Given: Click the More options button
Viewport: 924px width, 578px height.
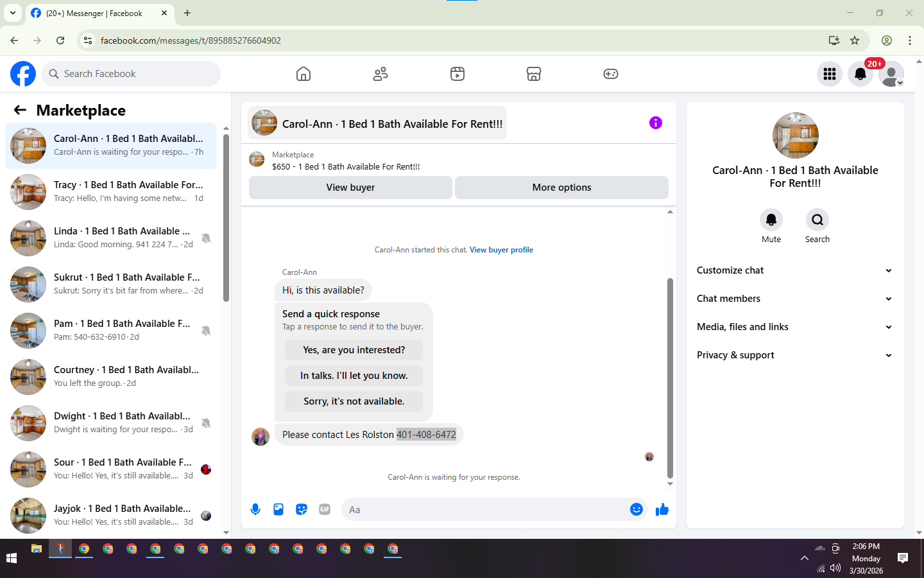Looking at the screenshot, I should point(561,188).
